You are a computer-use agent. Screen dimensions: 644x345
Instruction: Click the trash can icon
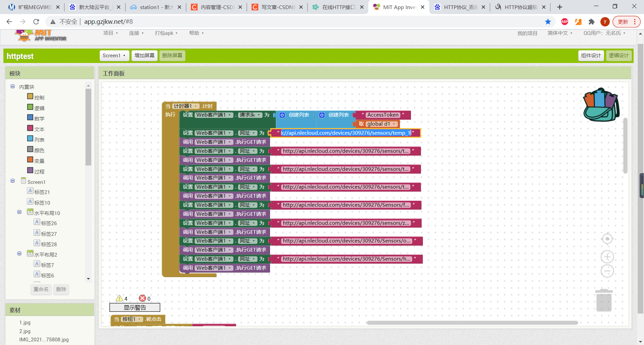(x=604, y=300)
